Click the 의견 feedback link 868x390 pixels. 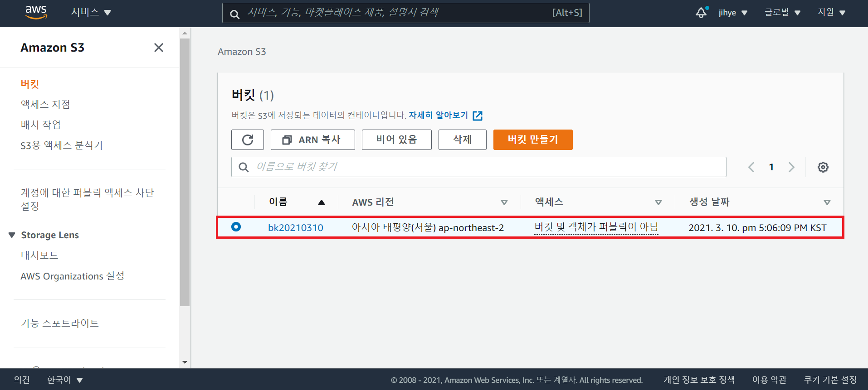pos(22,380)
